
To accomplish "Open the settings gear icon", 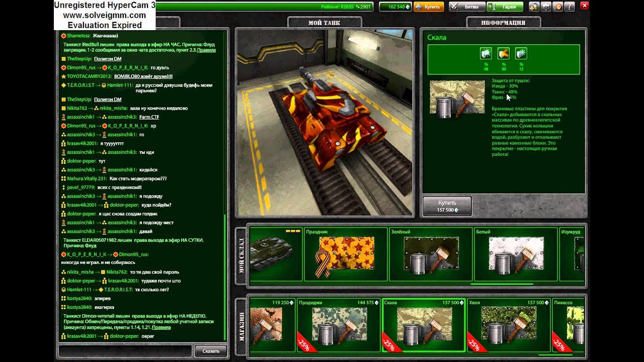I will (x=546, y=7).
